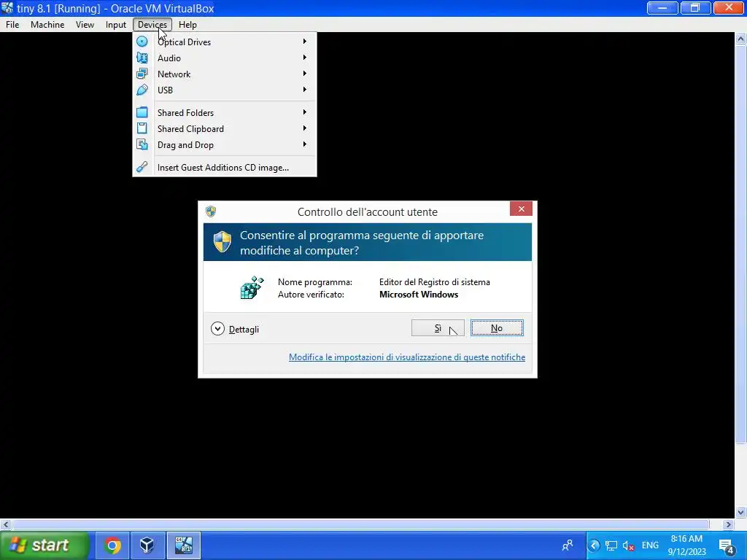Close the Controllo dell'account utente dialog
The height and width of the screenshot is (560, 747).
(521, 209)
